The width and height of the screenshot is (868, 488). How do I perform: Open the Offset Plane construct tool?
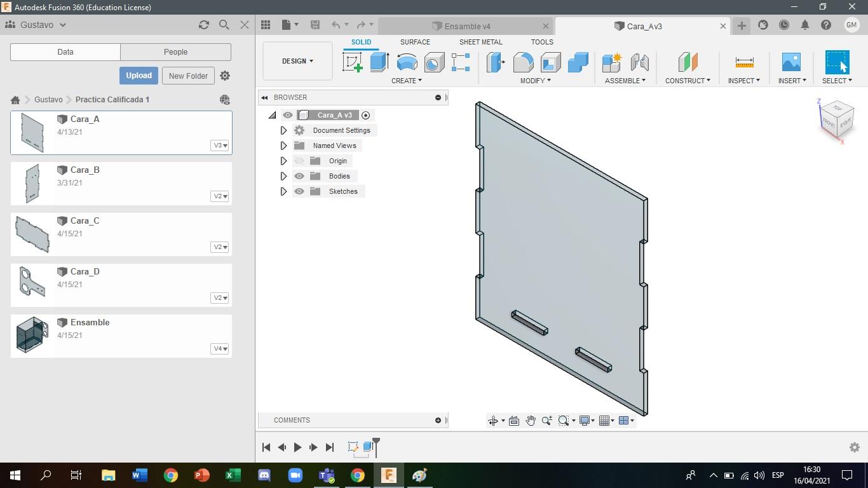[x=688, y=62]
